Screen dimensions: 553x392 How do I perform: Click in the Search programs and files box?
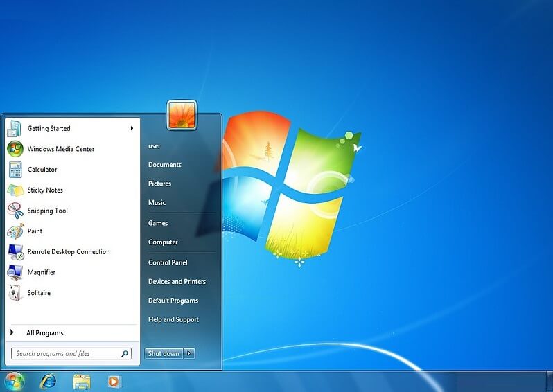[x=71, y=353]
